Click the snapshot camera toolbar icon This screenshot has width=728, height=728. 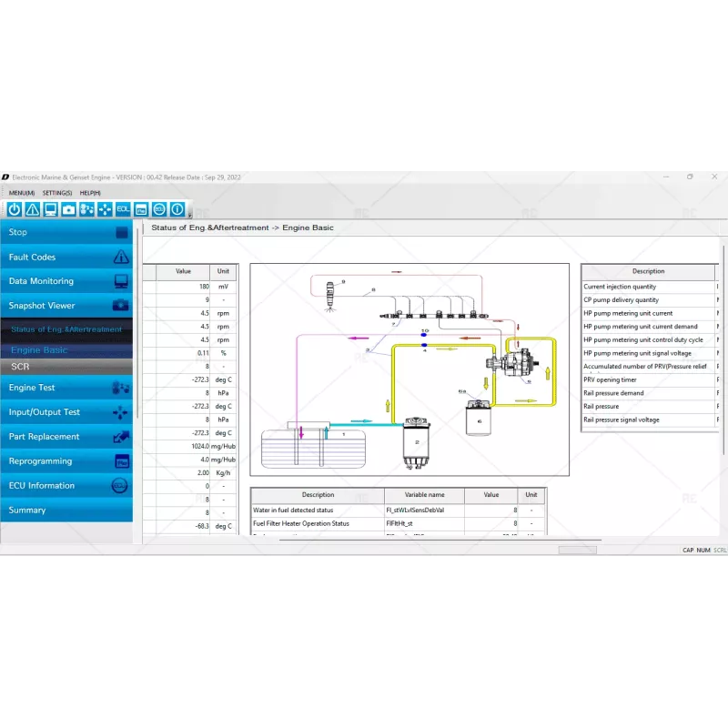(68, 209)
